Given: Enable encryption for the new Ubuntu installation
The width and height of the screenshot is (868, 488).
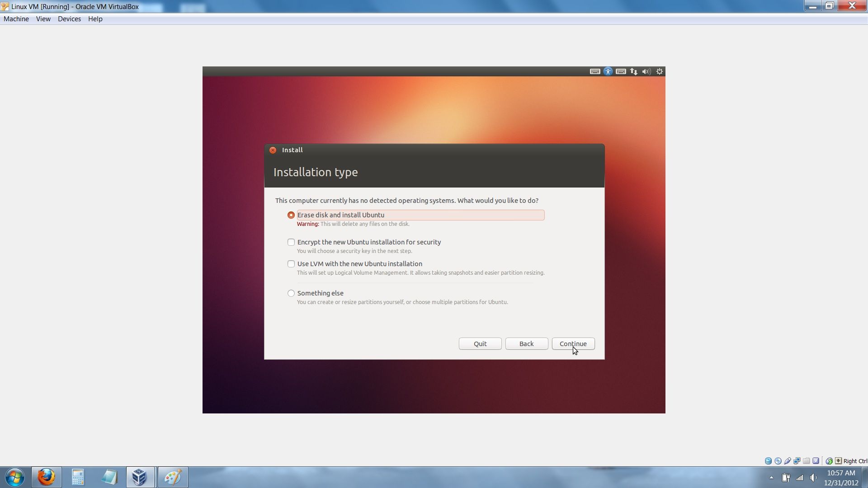Looking at the screenshot, I should 291,242.
